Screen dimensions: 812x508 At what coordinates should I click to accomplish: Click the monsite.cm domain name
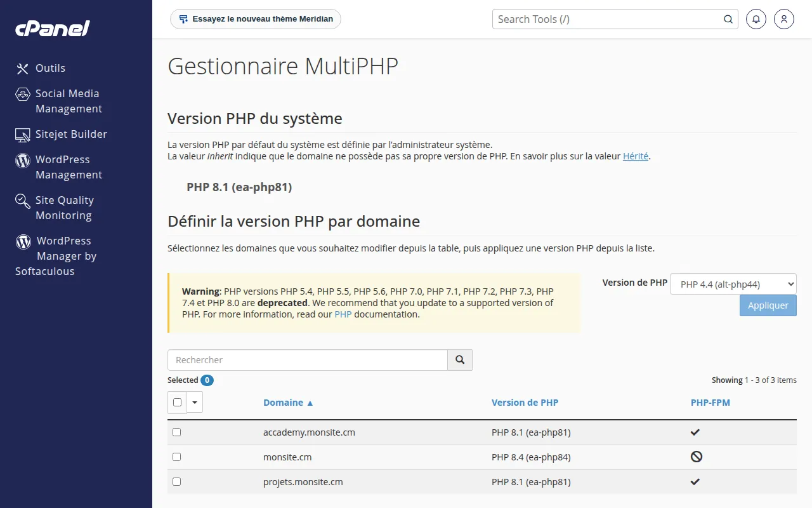point(287,457)
